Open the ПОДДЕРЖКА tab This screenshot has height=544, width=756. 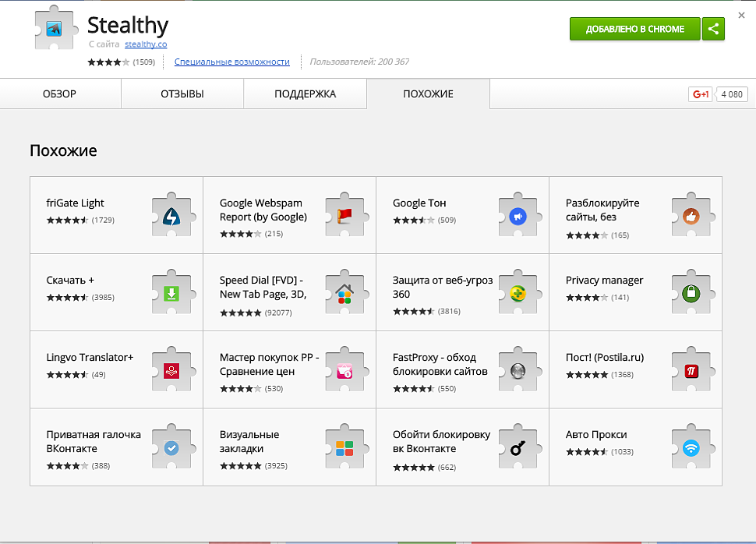point(306,94)
